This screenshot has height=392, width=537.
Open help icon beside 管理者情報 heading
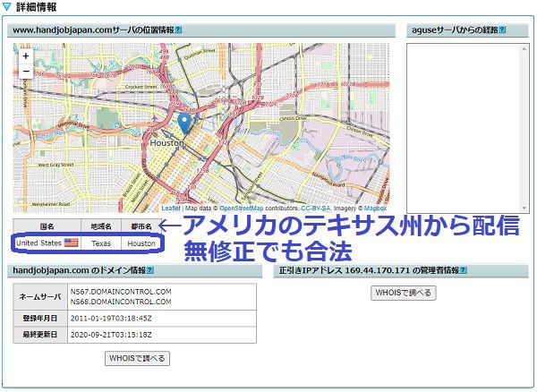click(x=464, y=270)
